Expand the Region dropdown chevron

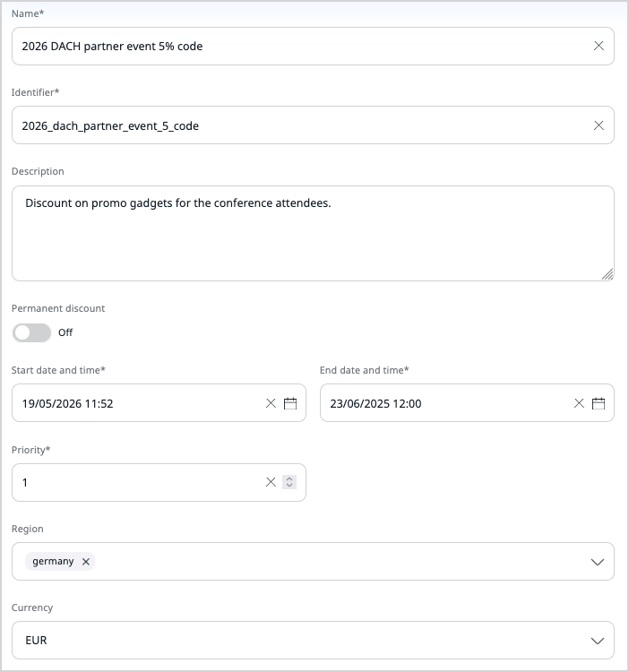click(x=598, y=562)
